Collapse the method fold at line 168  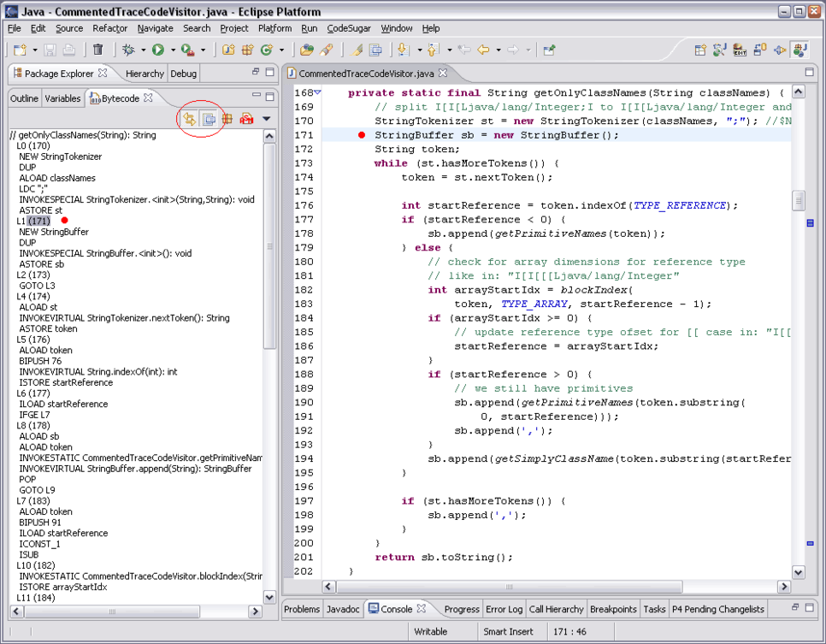(318, 92)
